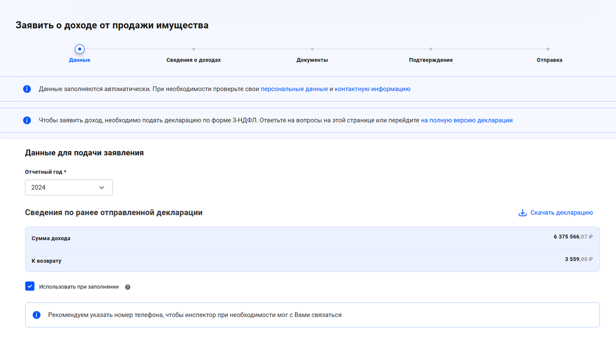Open the контактную информацию link
Image resolution: width=616 pixels, height=364 pixels.
click(x=372, y=89)
